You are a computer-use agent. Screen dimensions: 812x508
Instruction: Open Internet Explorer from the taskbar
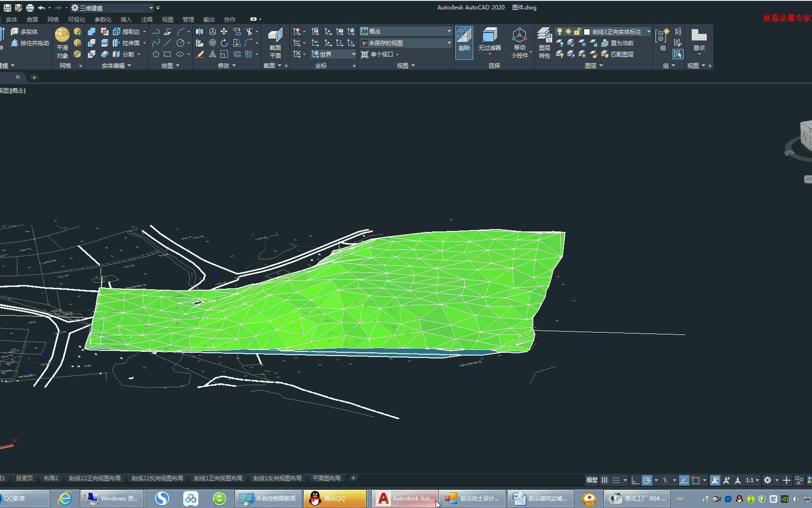point(65,499)
